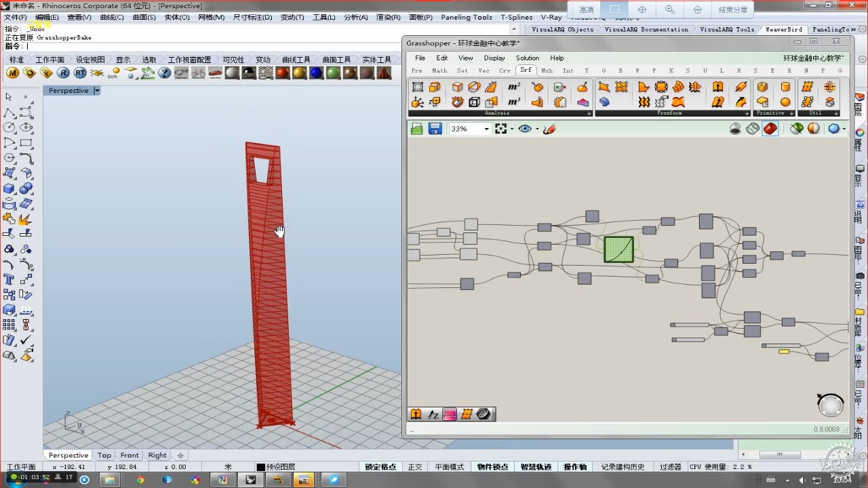The width and height of the screenshot is (868, 488).
Task: Toggle 操作轴 gumball in status bar
Action: [x=575, y=467]
